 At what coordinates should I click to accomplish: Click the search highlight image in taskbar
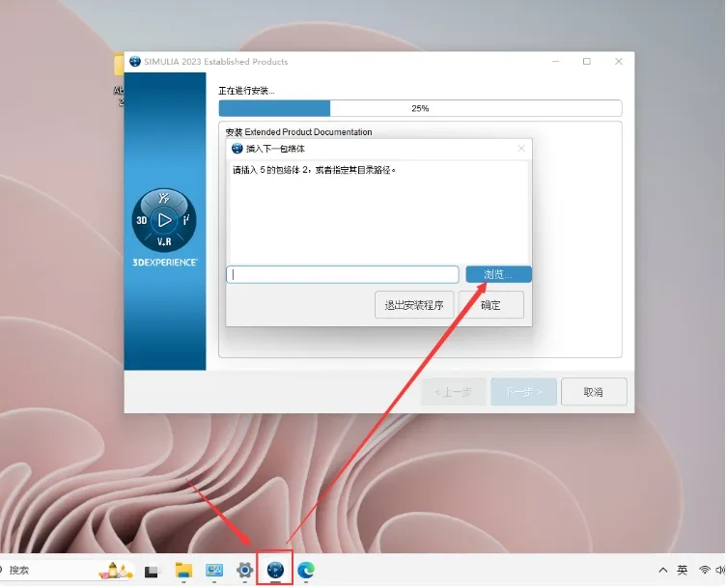[116, 570]
